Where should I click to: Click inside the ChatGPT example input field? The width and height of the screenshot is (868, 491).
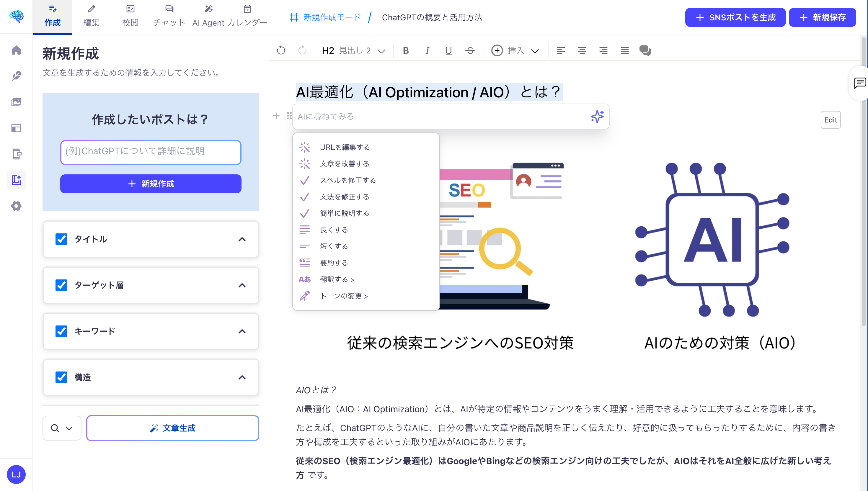151,152
